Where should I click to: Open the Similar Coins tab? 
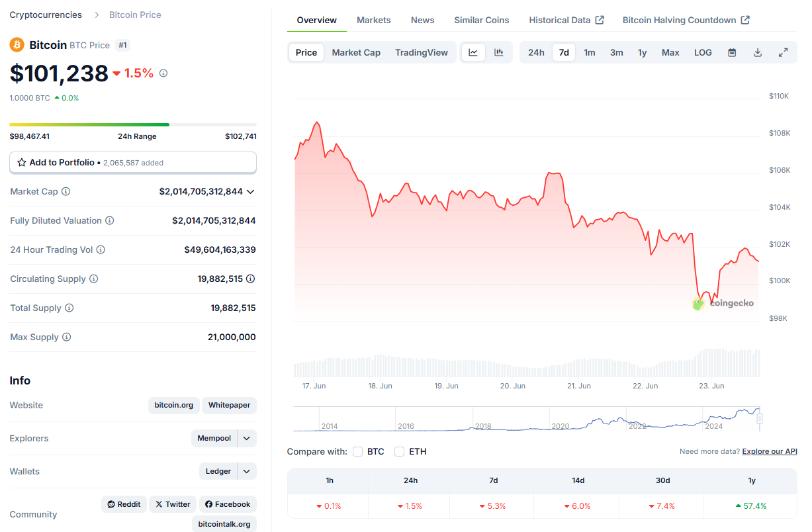pos(482,20)
